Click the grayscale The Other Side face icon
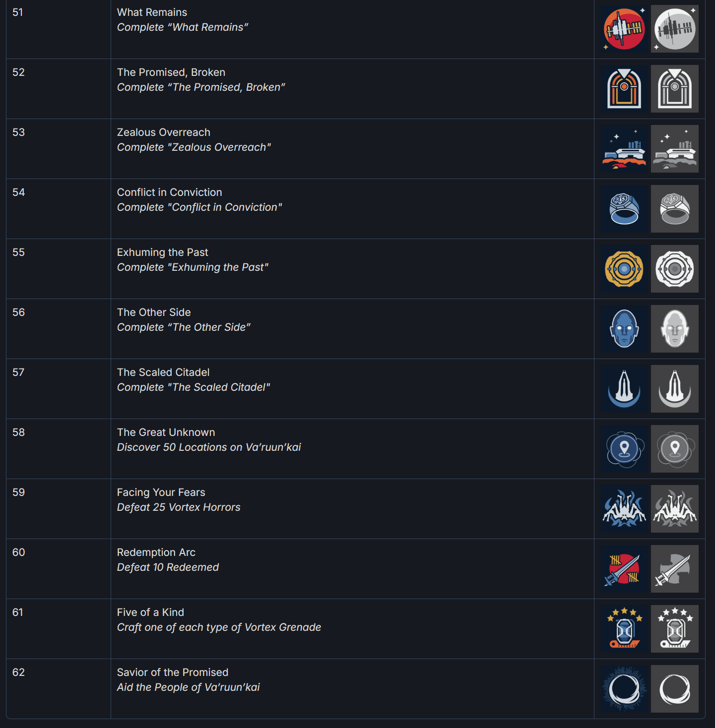 click(x=675, y=329)
